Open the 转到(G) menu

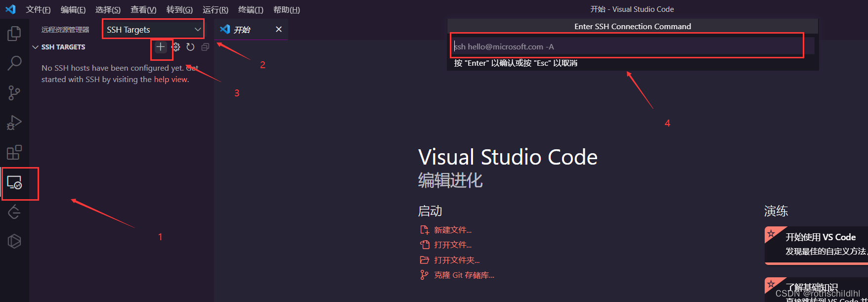coord(179,9)
